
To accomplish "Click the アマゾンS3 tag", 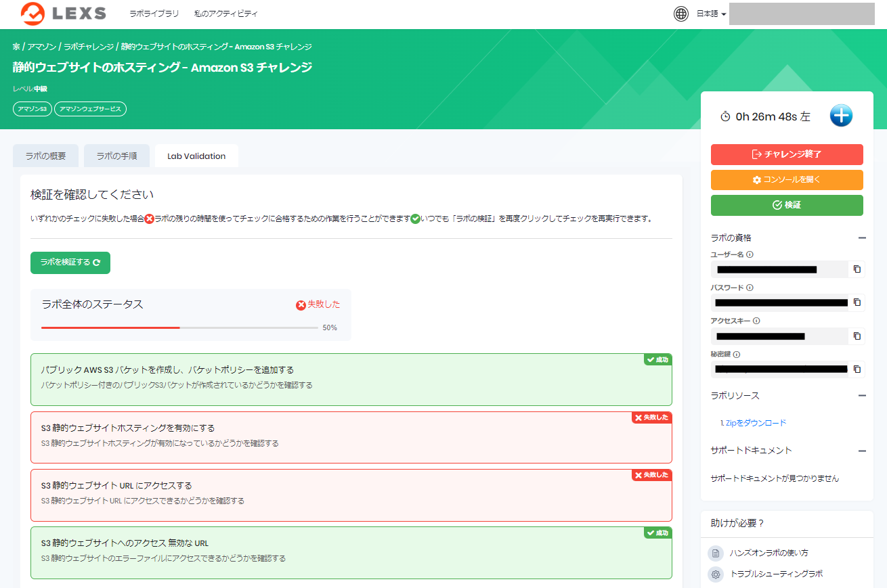I will pyautogui.click(x=33, y=109).
